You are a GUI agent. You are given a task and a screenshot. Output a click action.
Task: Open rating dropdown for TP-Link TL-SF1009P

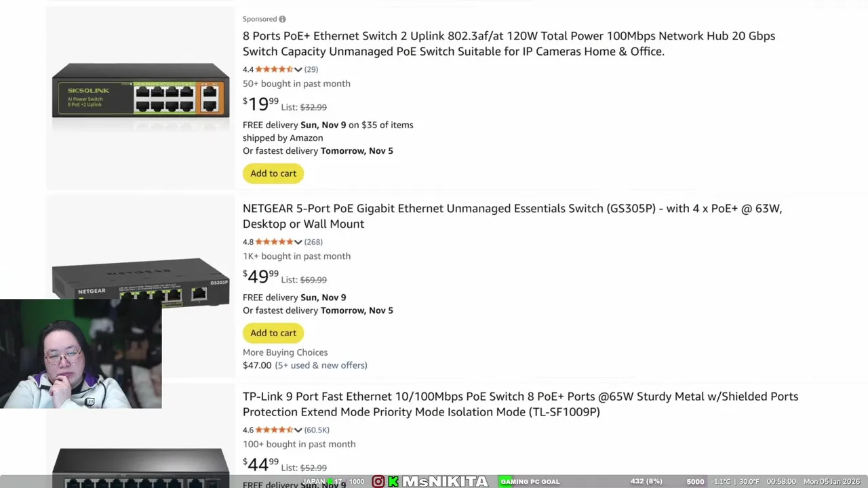click(x=298, y=430)
